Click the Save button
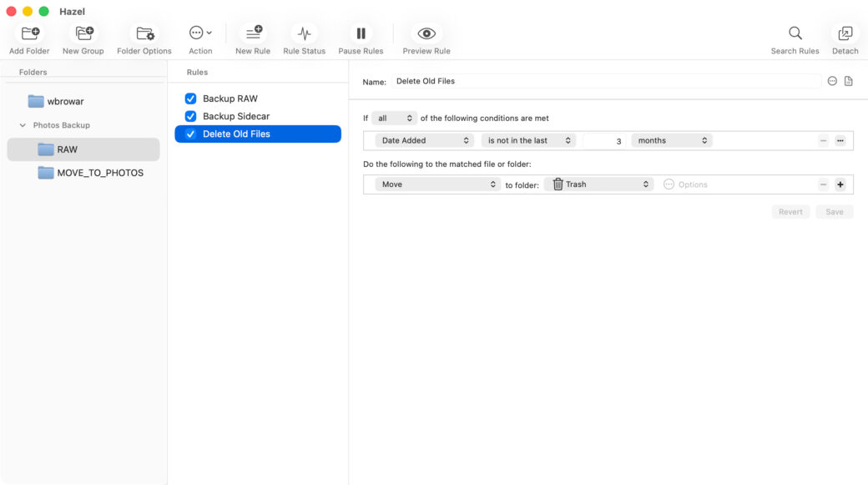Viewport: 868px width, 485px height. [x=835, y=212]
